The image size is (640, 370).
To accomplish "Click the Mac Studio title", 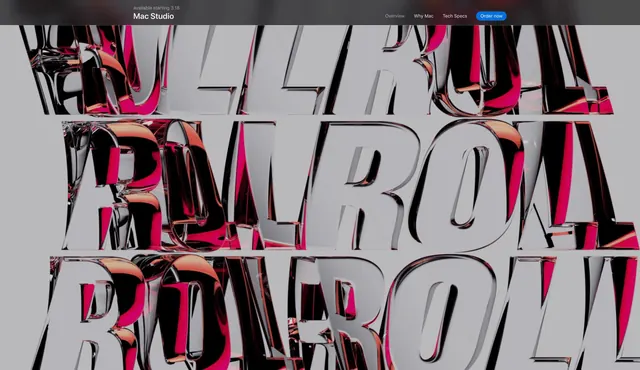I will pyautogui.click(x=153, y=16).
